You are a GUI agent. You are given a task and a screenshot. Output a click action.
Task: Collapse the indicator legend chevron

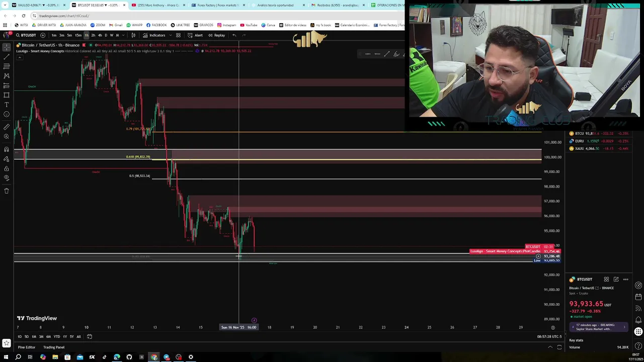[x=20, y=57]
